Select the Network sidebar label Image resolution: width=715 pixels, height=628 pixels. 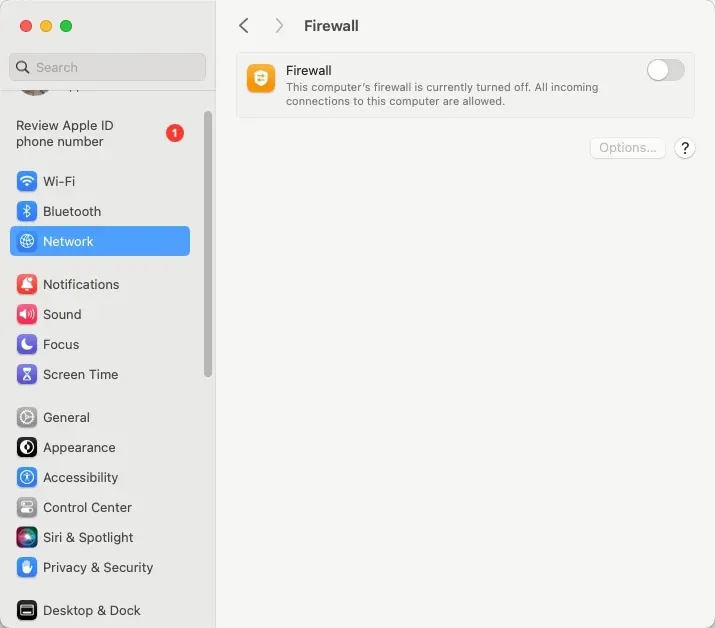pyautogui.click(x=68, y=241)
